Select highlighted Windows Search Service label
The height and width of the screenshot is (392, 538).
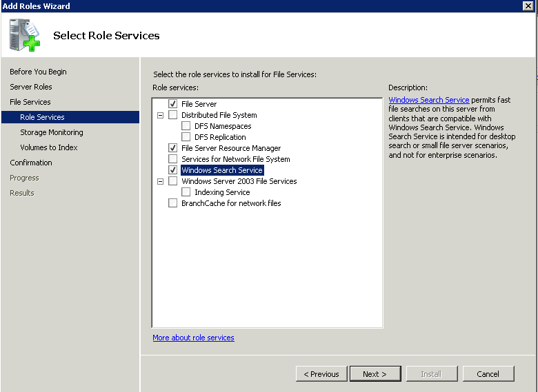coord(222,170)
